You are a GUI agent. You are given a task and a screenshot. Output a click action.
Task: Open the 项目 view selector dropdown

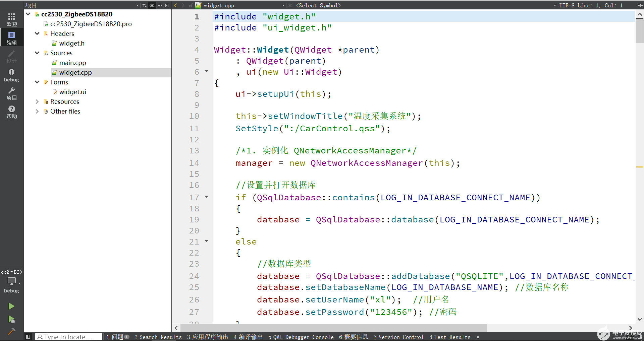coord(137,5)
